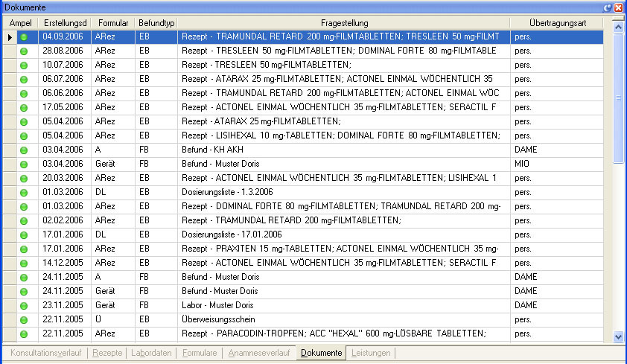Click green dot for Dosierungsliste 17.01.2006 row

[x=23, y=234]
